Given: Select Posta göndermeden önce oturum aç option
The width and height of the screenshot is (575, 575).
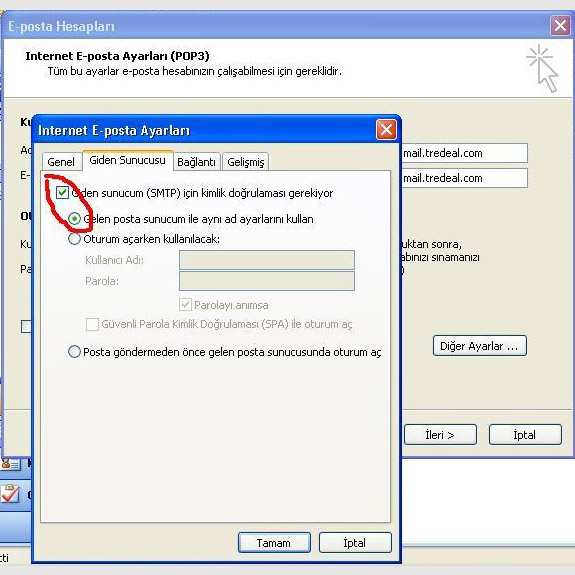Looking at the screenshot, I should 74,352.
